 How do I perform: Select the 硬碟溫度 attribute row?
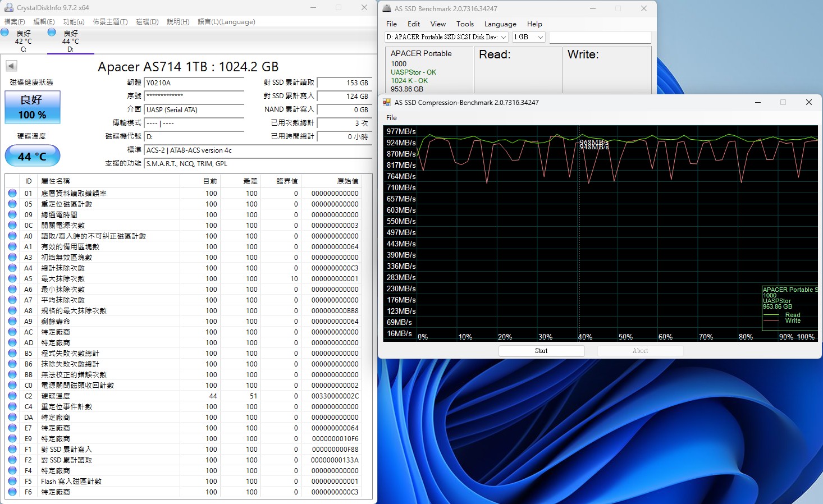[184, 396]
